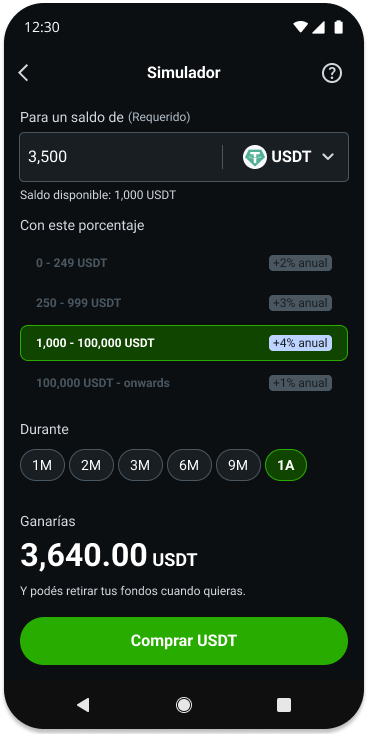Select the 0 - 249 USDT tier
368x734 pixels.
coord(184,263)
